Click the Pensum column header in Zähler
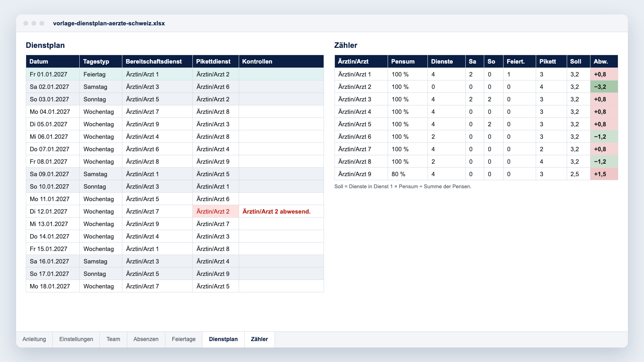This screenshot has width=644, height=362. [x=408, y=62]
